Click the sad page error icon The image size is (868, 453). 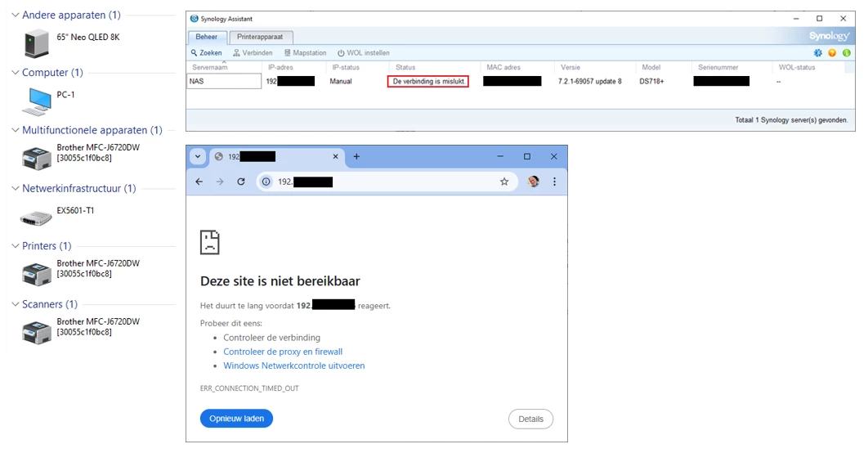tap(210, 243)
